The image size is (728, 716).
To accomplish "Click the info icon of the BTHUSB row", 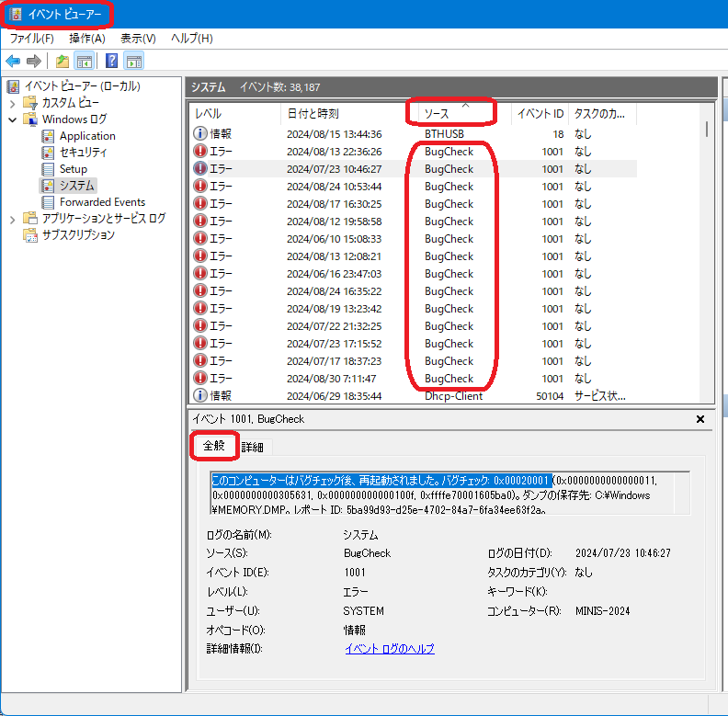I will [x=200, y=133].
